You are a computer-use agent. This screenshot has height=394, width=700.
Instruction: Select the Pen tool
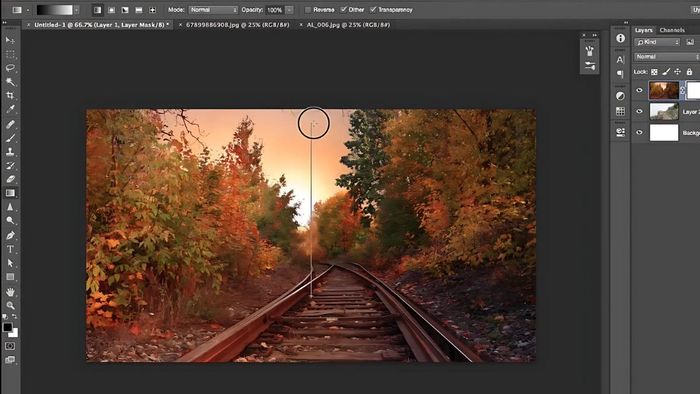pyautogui.click(x=10, y=235)
